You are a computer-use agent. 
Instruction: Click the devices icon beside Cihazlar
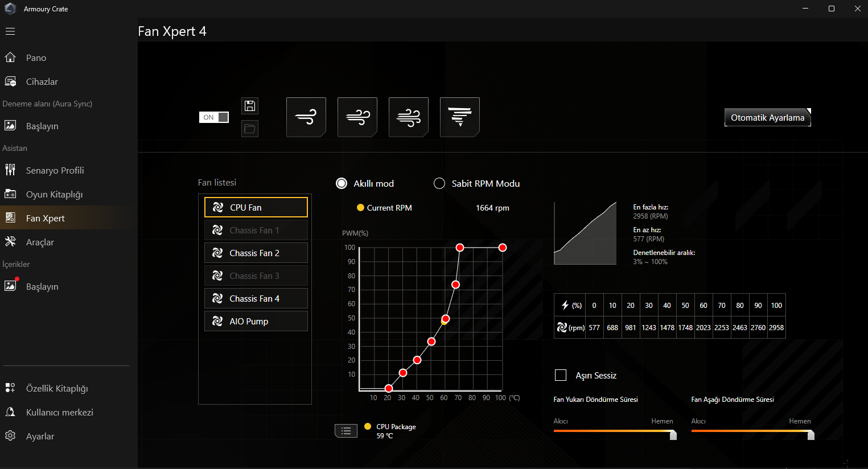pyautogui.click(x=10, y=81)
